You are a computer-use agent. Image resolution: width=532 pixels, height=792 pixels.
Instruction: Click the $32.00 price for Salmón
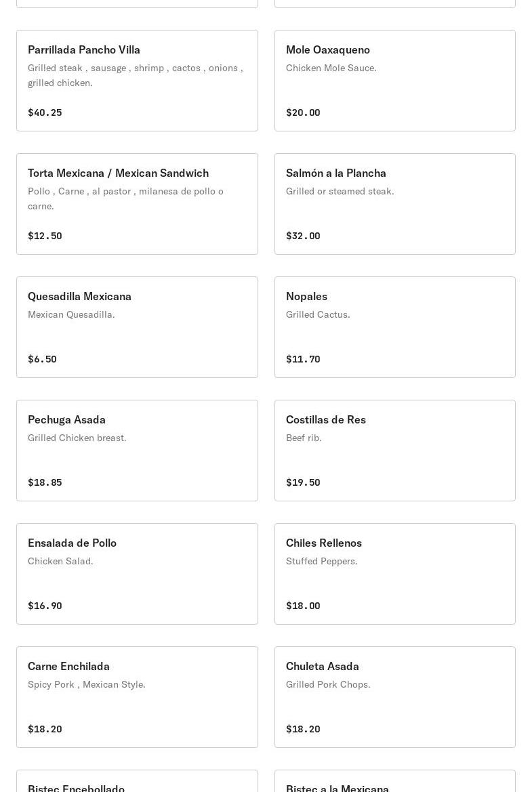tap(303, 236)
